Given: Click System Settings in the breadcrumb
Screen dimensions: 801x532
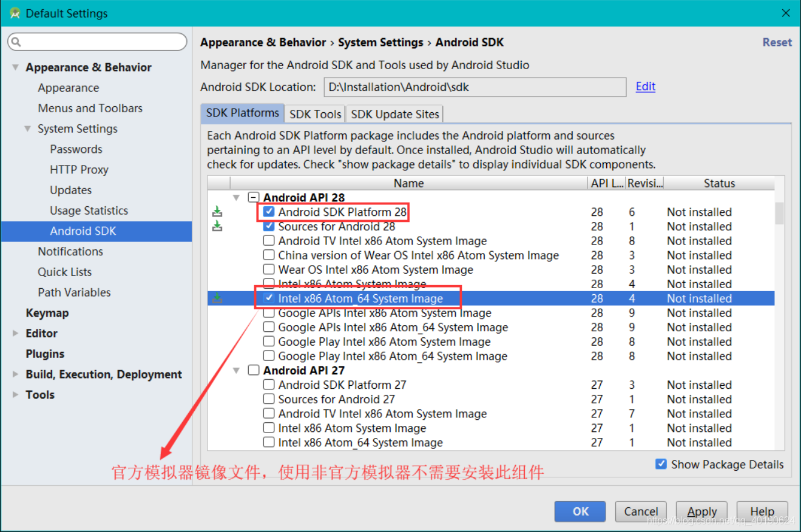Looking at the screenshot, I should pos(380,42).
